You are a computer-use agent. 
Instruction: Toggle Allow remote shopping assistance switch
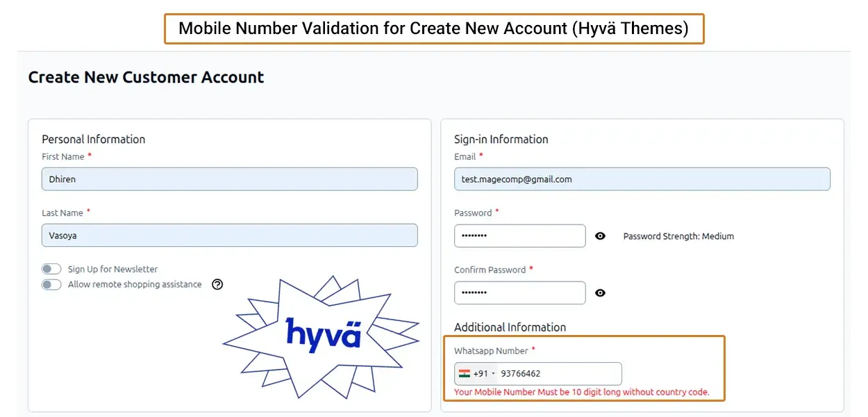(x=51, y=284)
